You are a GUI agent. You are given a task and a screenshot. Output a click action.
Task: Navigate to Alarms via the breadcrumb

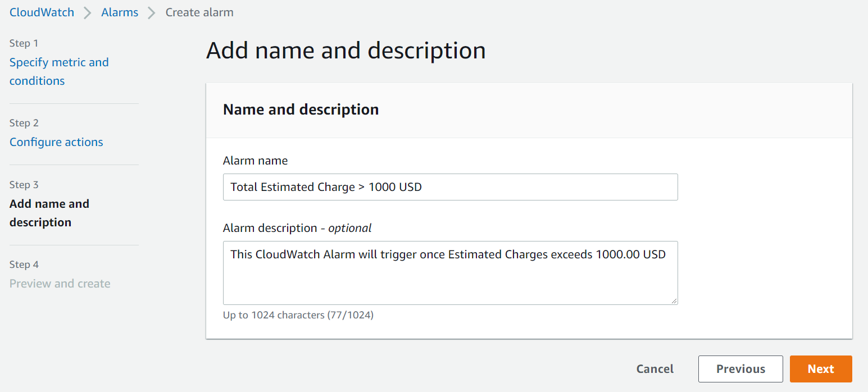[119, 12]
